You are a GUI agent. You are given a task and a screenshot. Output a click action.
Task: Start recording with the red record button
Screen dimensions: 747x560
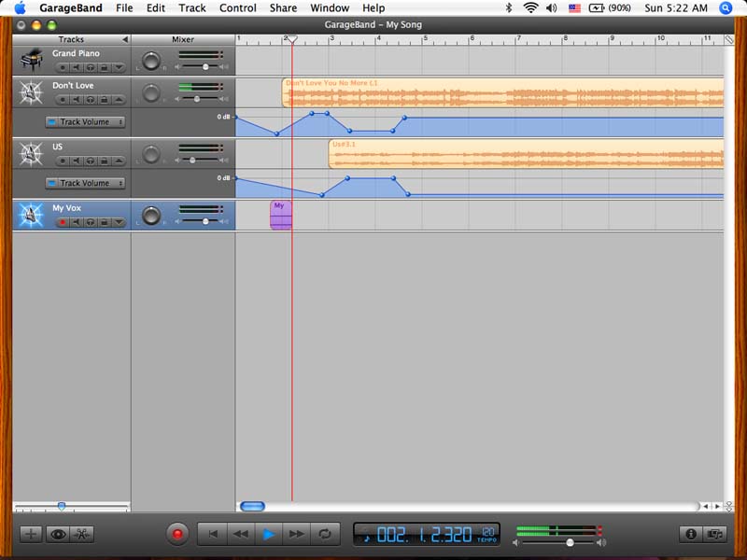(x=177, y=534)
